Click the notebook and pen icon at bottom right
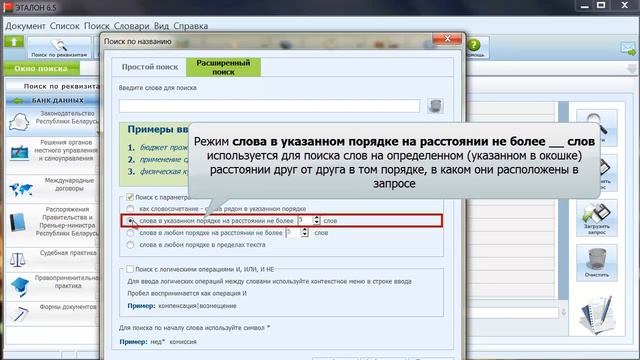The height and width of the screenshot is (360, 640). 598,315
